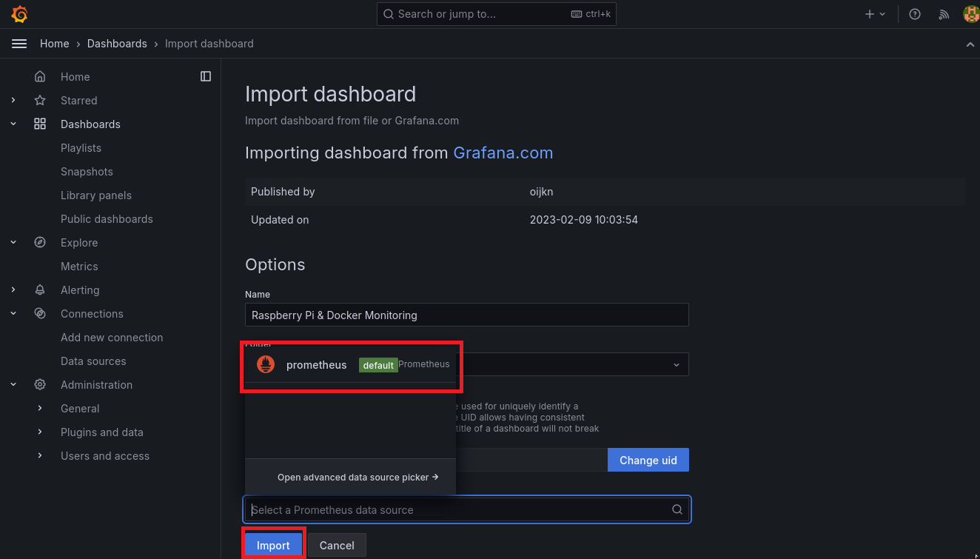Image resolution: width=980 pixels, height=559 pixels.
Task: Go to Dashboards breadcrumb
Action: tap(117, 44)
